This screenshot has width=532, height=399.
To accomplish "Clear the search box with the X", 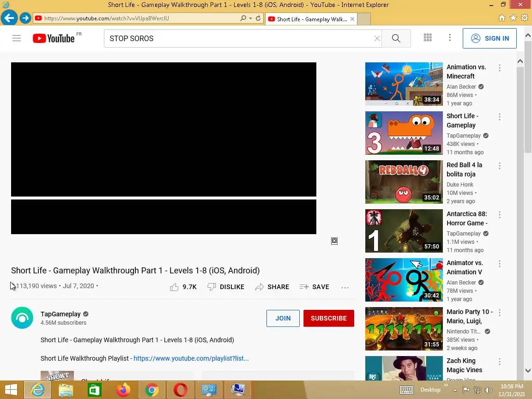I will 377,38.
